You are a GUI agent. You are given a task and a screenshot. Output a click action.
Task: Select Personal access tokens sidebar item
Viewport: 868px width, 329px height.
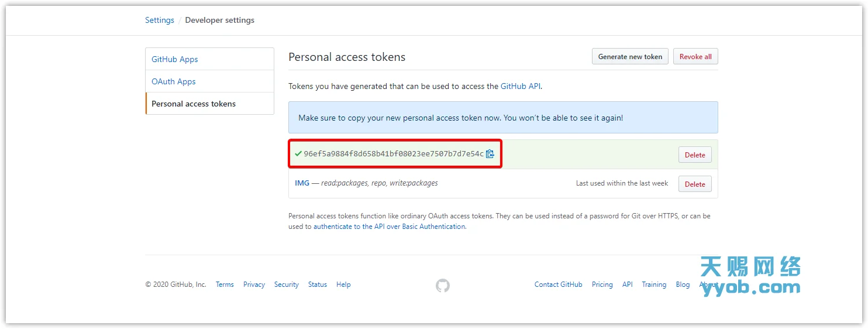[x=209, y=104]
